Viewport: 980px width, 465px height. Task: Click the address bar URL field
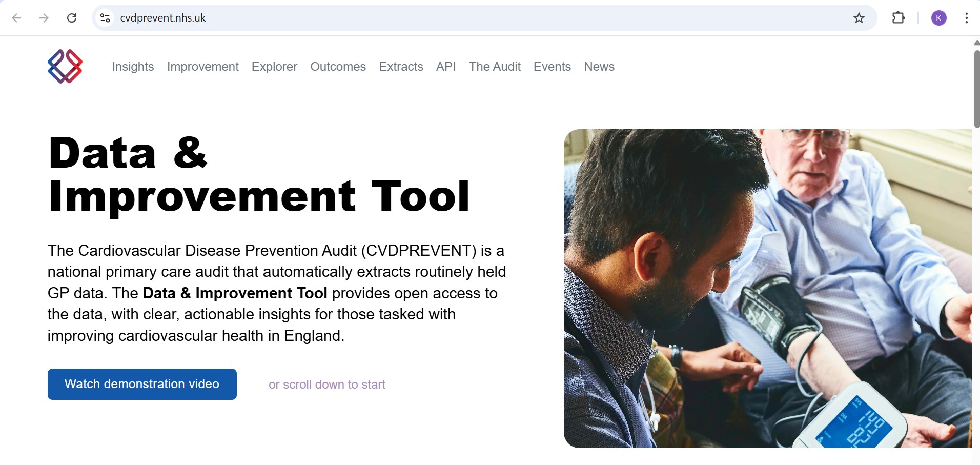(x=461, y=18)
